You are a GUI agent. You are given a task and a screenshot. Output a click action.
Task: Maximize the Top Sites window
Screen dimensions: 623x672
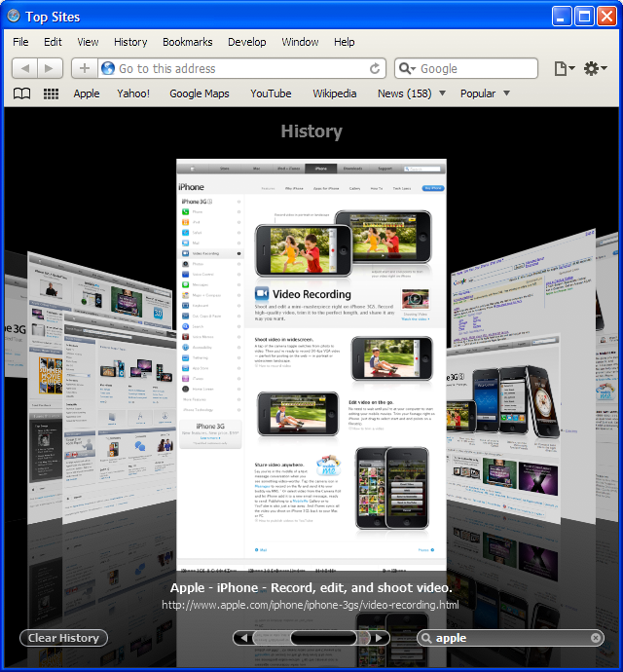584,17
